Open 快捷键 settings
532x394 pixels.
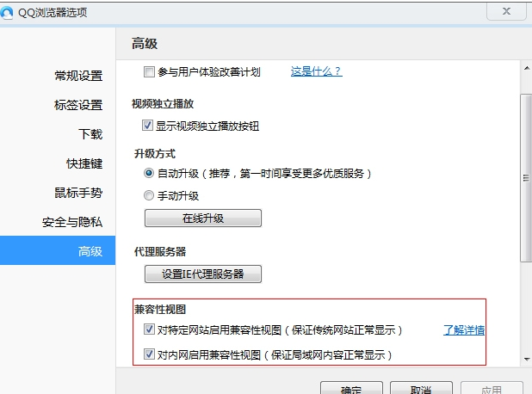point(84,163)
